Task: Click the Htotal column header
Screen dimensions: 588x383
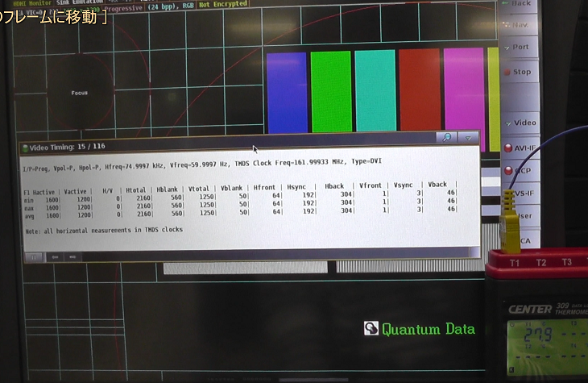Action: (x=136, y=190)
